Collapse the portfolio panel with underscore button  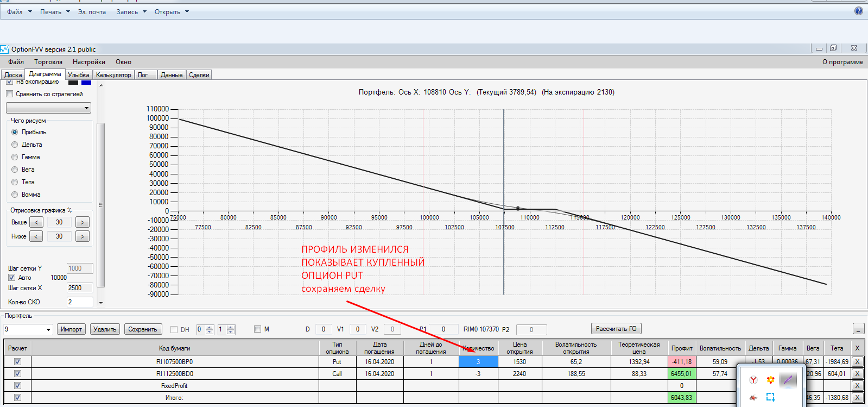point(858,329)
